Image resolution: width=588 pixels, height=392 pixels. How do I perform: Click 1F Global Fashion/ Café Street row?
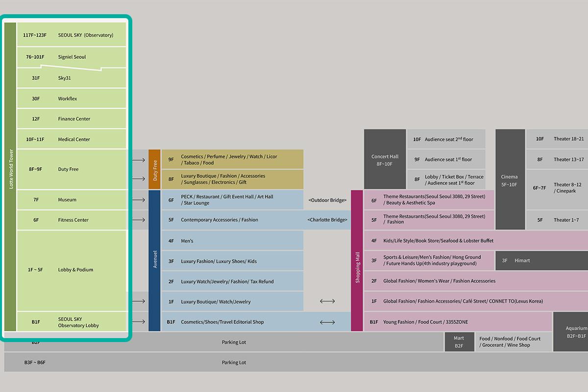tap(476, 301)
